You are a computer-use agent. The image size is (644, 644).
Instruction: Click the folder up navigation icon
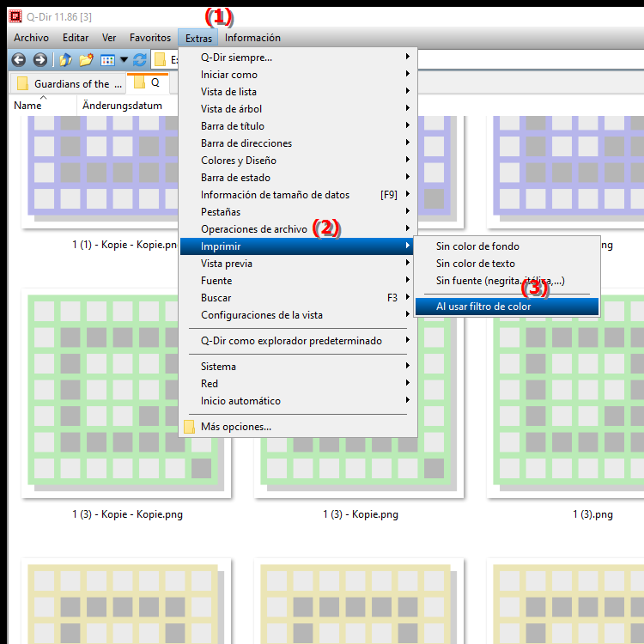pos(66,60)
